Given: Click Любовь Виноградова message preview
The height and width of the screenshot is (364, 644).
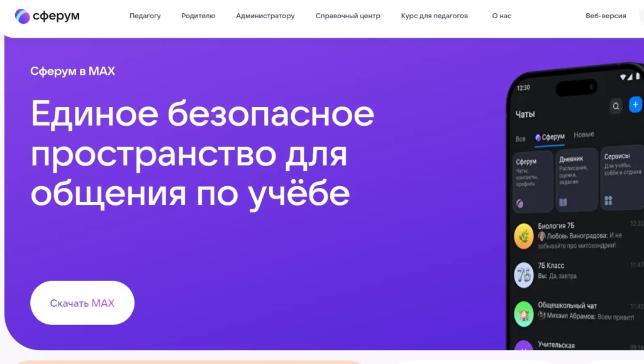Looking at the screenshot, I should point(580,241).
